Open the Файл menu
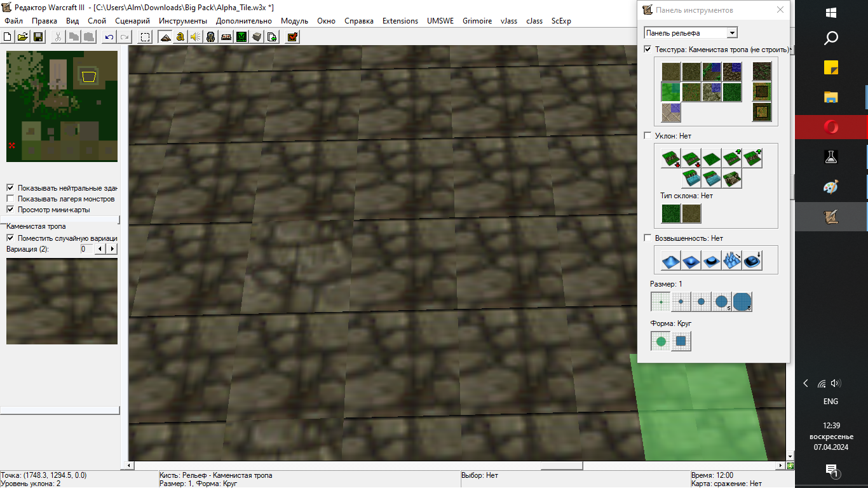This screenshot has height=488, width=868. 13,21
